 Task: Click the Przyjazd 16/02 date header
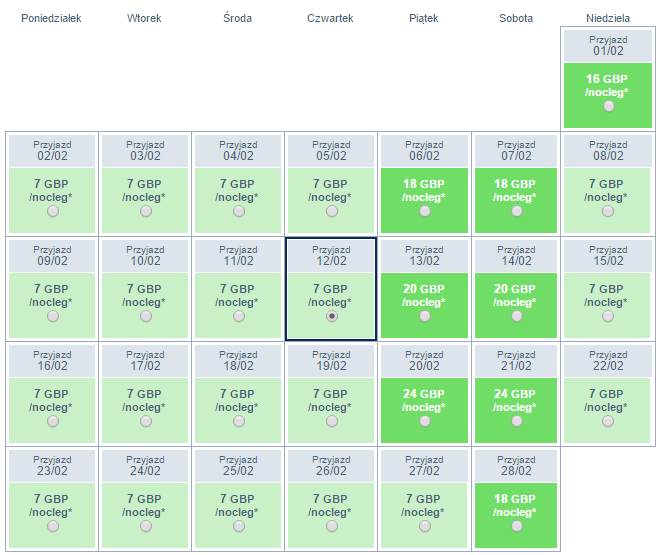53,360
